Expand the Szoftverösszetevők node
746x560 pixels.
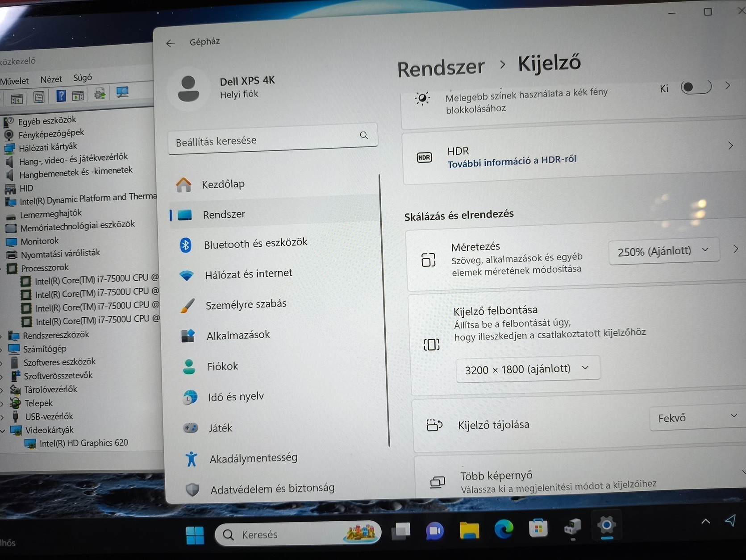click(2, 376)
